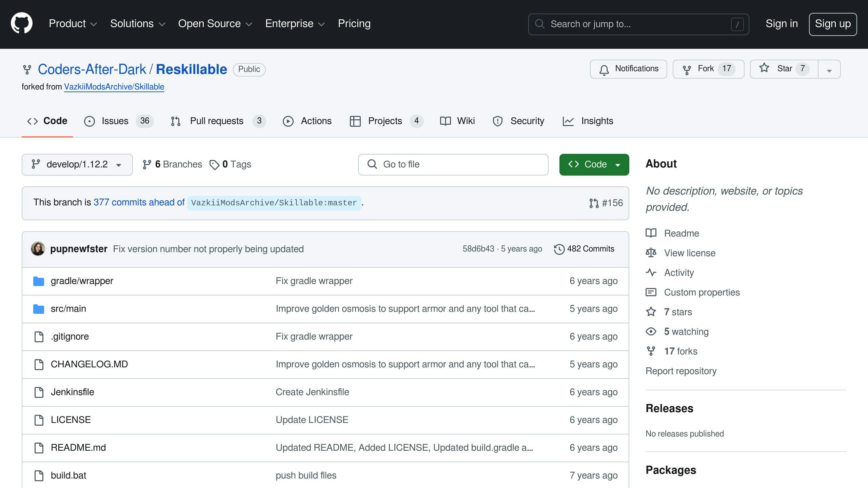Open the Create Jenkinsfile commit message
The width and height of the screenshot is (868, 488).
tap(312, 392)
